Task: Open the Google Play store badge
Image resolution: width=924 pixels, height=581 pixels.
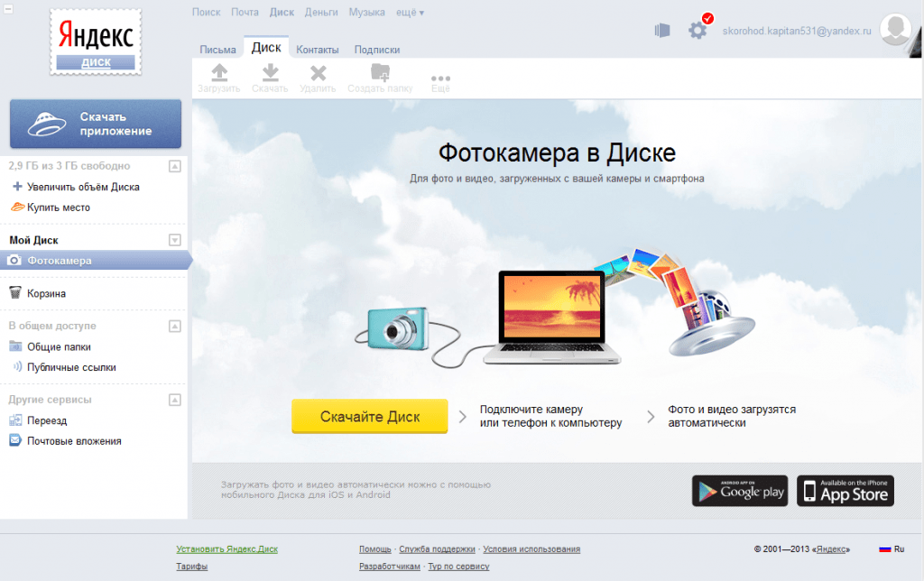Action: coord(740,491)
